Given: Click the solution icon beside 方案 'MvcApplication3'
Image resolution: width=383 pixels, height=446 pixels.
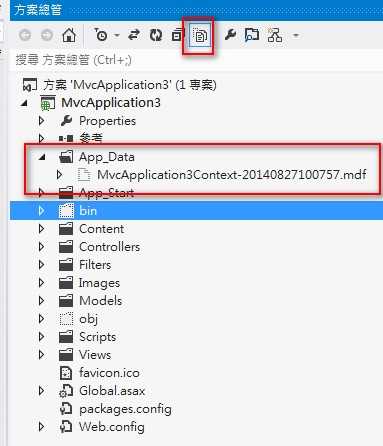Looking at the screenshot, I should pyautogui.click(x=29, y=85).
